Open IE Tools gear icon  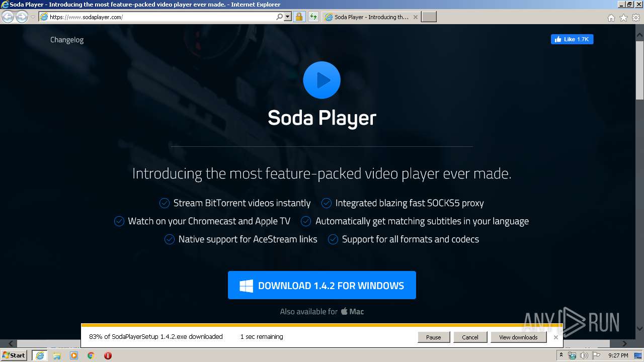click(636, 18)
